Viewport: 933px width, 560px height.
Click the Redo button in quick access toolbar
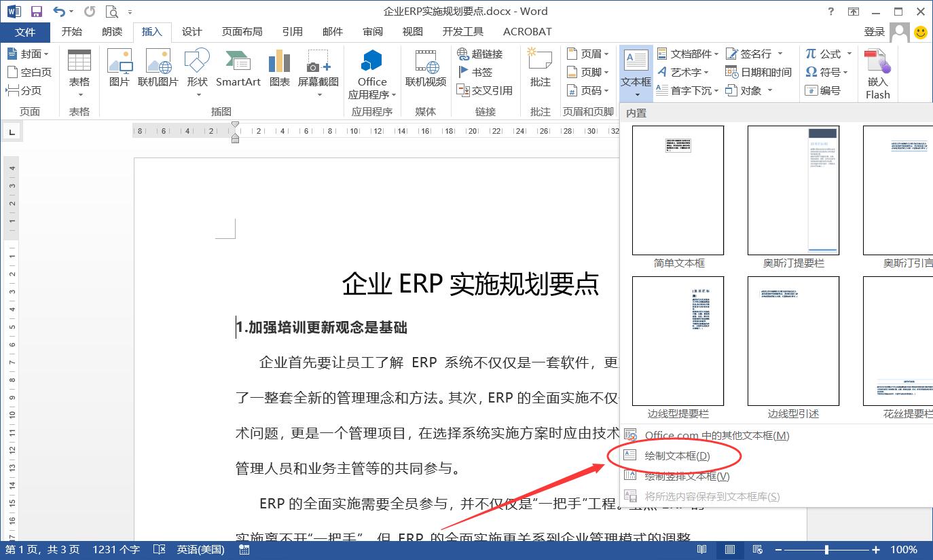pyautogui.click(x=90, y=12)
